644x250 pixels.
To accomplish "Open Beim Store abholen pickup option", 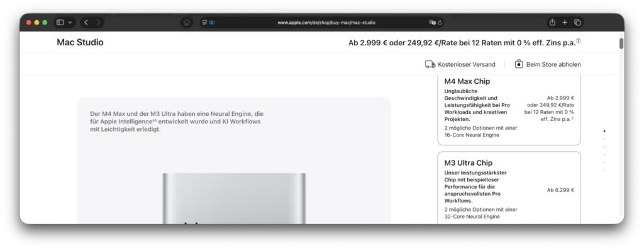I will point(548,65).
